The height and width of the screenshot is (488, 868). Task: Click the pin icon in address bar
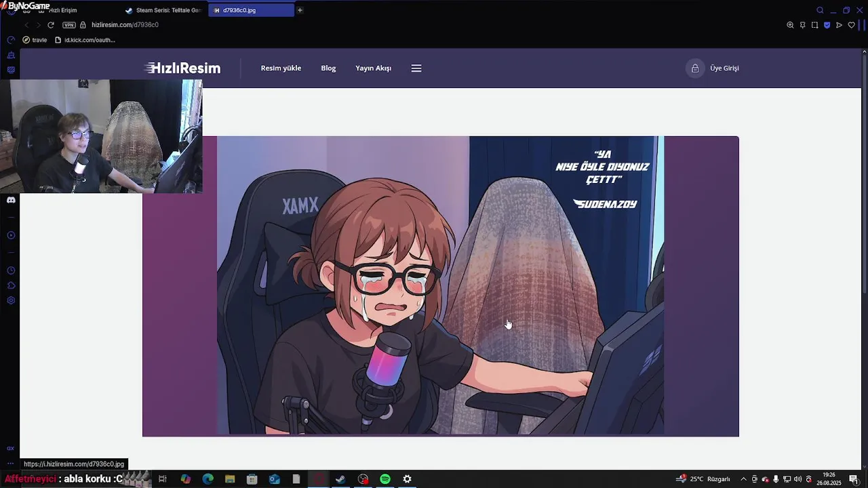click(802, 25)
